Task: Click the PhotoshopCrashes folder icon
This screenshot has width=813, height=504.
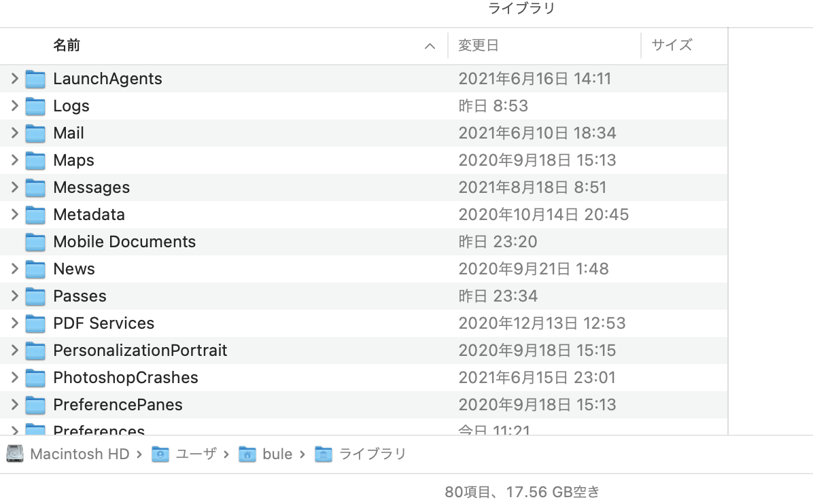Action: pyautogui.click(x=35, y=378)
